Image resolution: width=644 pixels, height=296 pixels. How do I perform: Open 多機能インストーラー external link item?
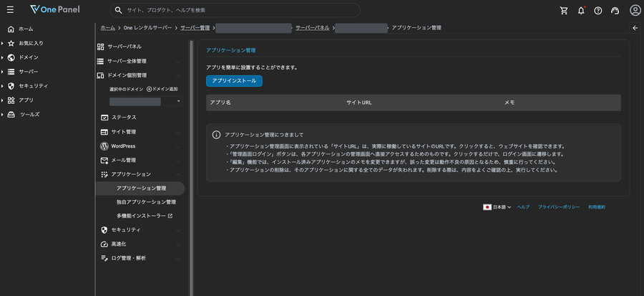click(x=144, y=216)
